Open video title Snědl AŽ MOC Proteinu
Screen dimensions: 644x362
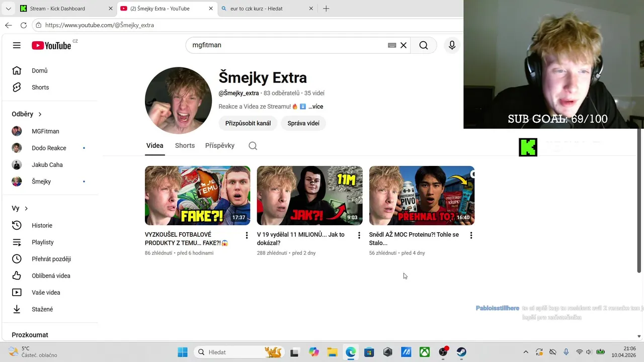coord(414,239)
